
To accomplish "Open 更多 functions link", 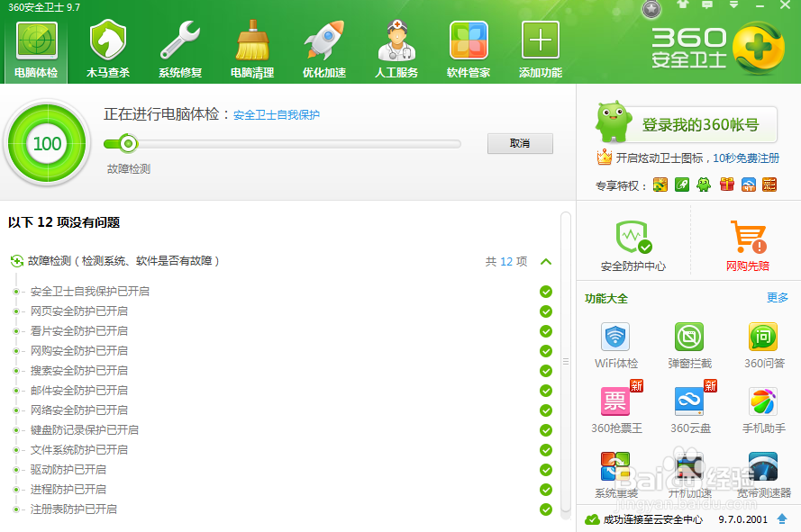I will pyautogui.click(x=778, y=298).
